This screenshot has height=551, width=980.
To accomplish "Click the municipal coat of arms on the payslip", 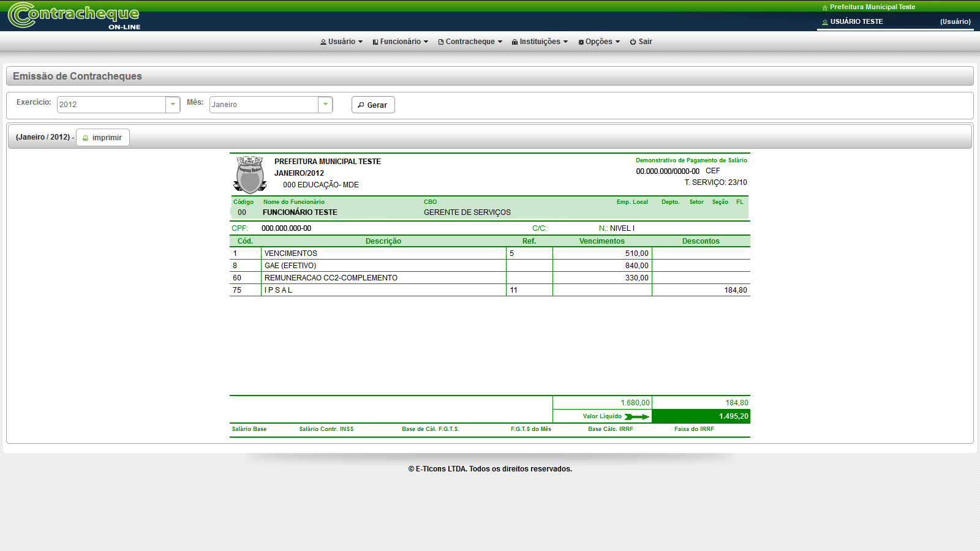I will 250,174.
